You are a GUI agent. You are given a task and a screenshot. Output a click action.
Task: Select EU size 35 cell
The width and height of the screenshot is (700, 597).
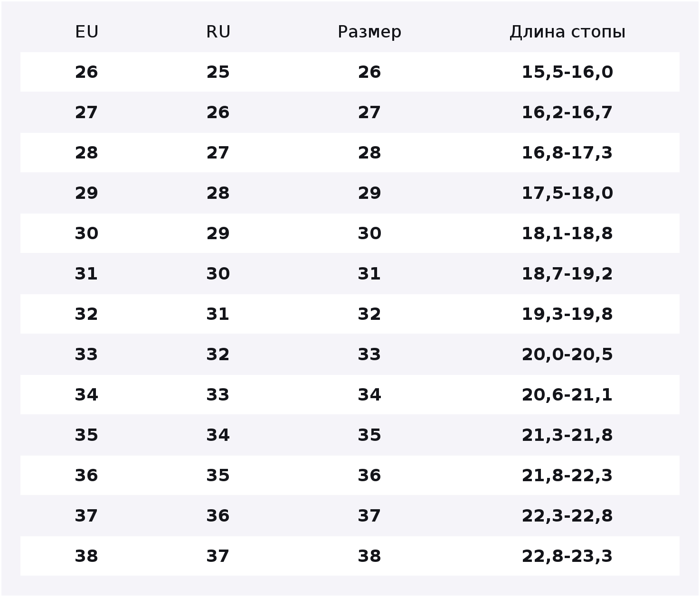coord(86,435)
